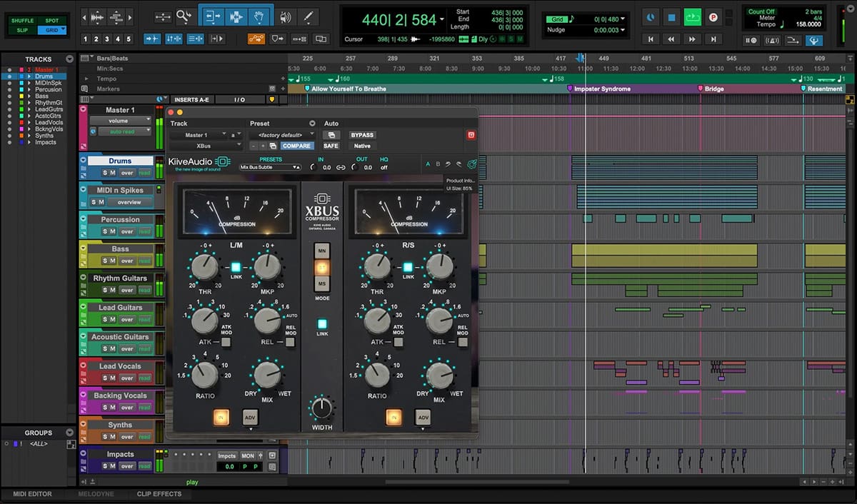Expand the TRACKS list options menu
This screenshot has height=504, width=857.
tap(69, 59)
